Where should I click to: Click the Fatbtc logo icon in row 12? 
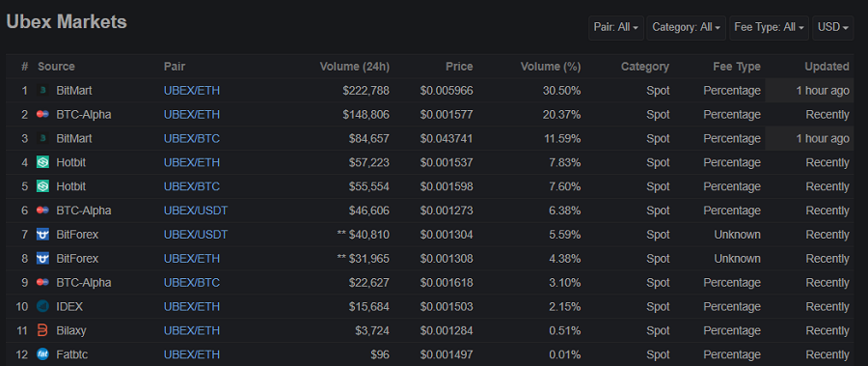42,354
